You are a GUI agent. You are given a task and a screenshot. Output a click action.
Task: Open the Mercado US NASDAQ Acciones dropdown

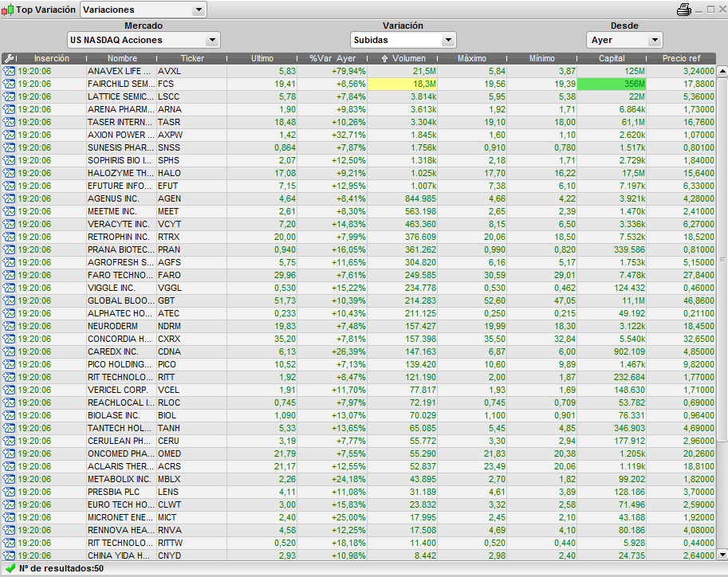[144, 40]
